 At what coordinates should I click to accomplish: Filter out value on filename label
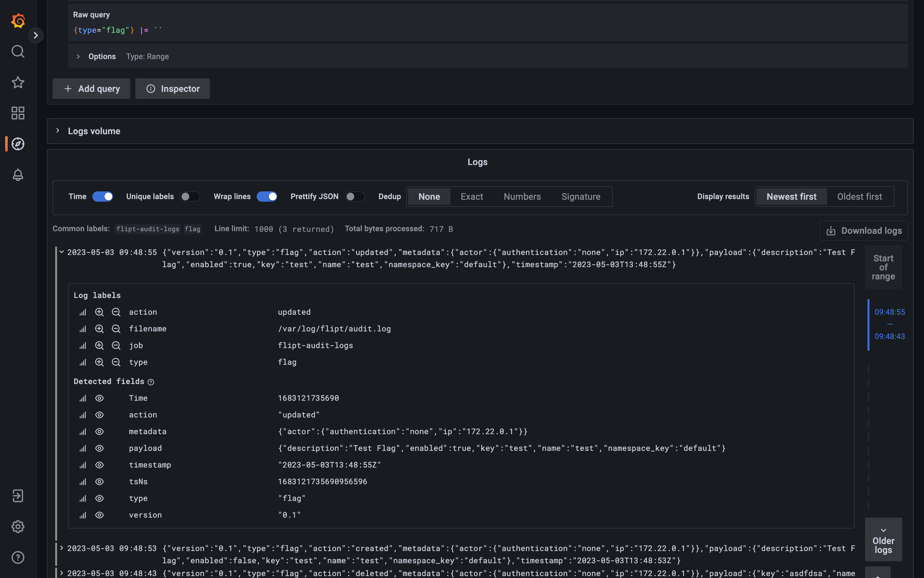coord(116,329)
